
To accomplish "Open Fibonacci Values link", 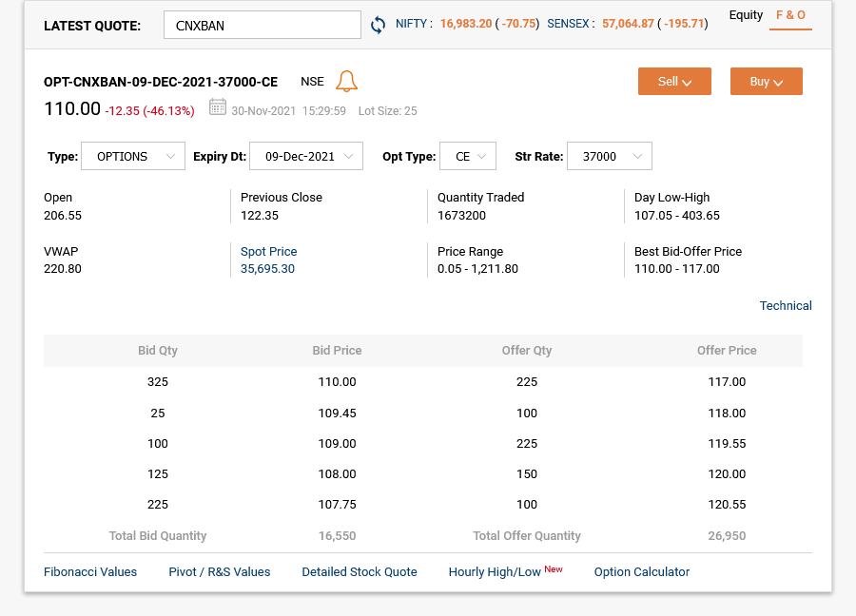I will 90,572.
